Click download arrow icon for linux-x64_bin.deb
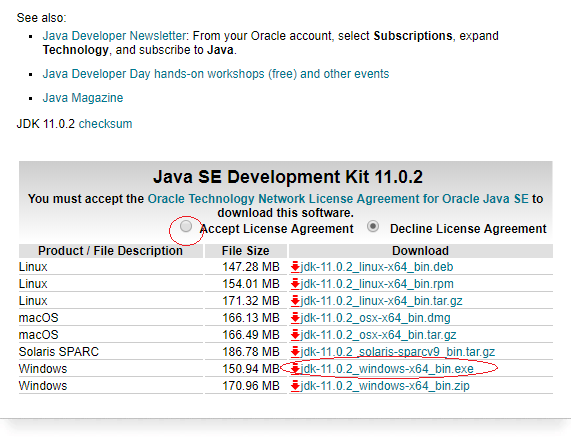 tap(295, 267)
